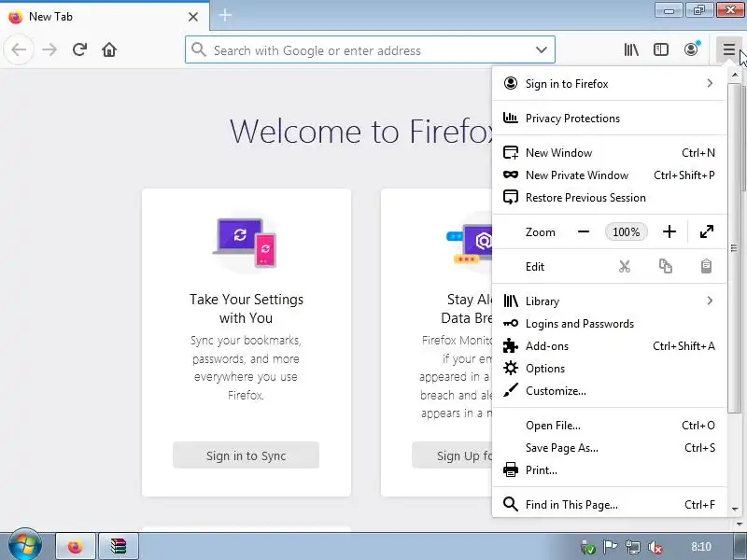The width and height of the screenshot is (747, 560).
Task: Click the muted volume tray icon
Action: tap(655, 547)
